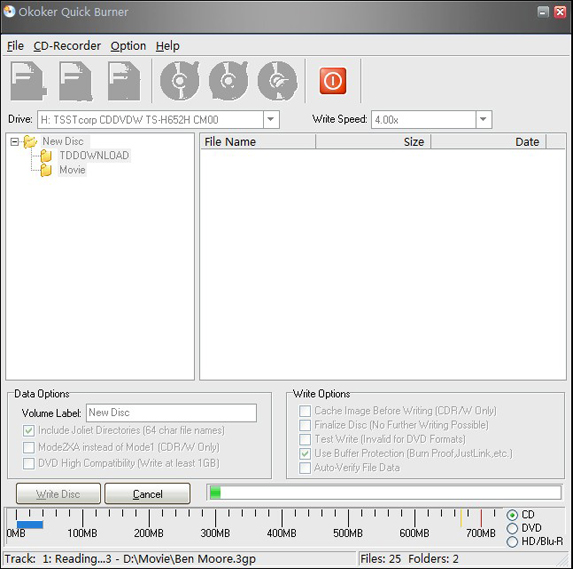Open the CD-Recorder menu

67,46
